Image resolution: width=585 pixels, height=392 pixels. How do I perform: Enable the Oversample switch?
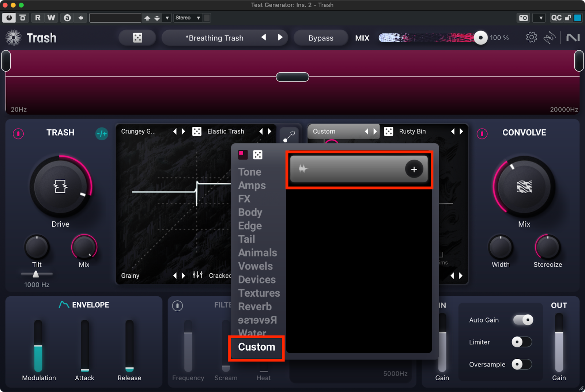point(522,364)
